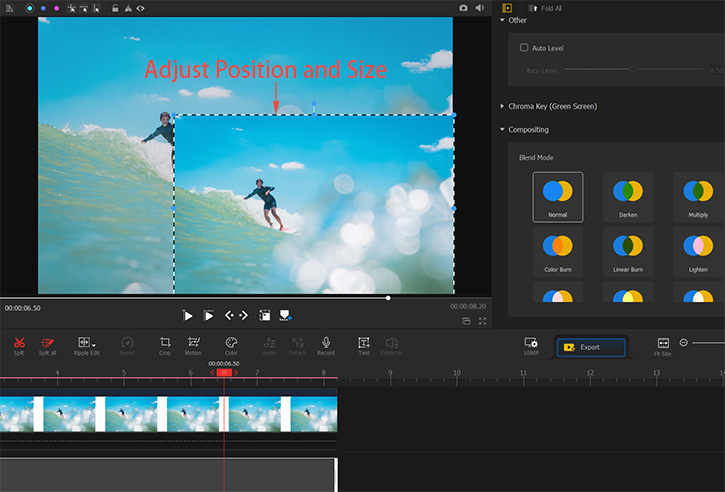
Task: Toggle the eye visibility icon in top bar
Action: tap(140, 8)
